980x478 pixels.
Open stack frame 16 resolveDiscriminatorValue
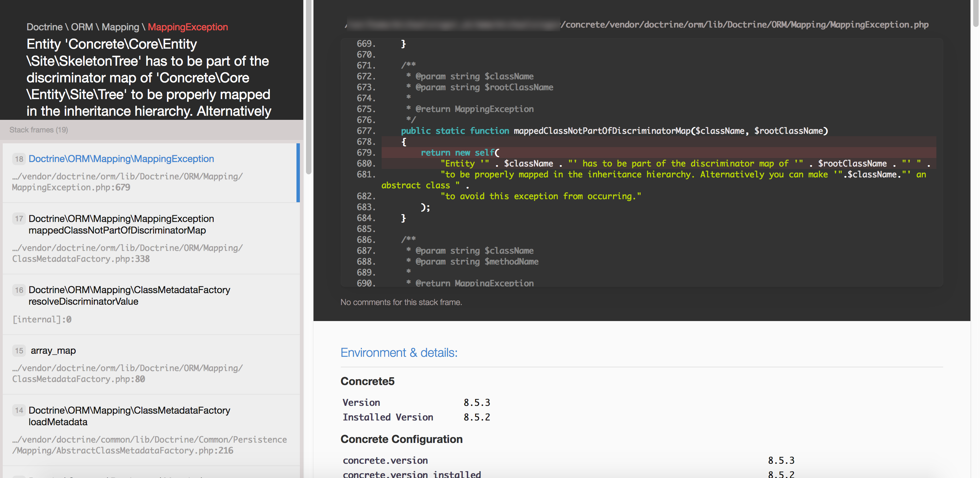(x=151, y=304)
